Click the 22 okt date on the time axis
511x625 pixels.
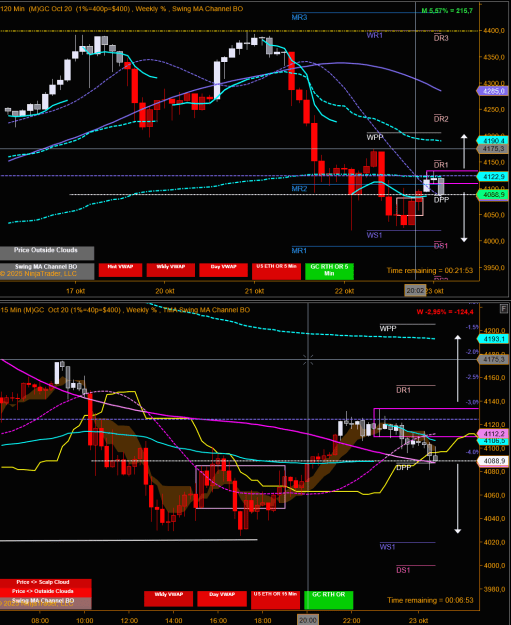(x=344, y=291)
